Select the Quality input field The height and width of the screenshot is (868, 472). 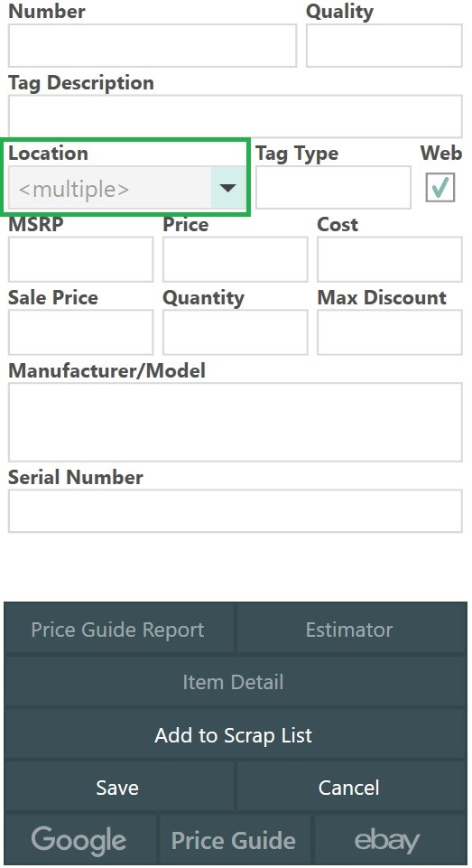[384, 45]
